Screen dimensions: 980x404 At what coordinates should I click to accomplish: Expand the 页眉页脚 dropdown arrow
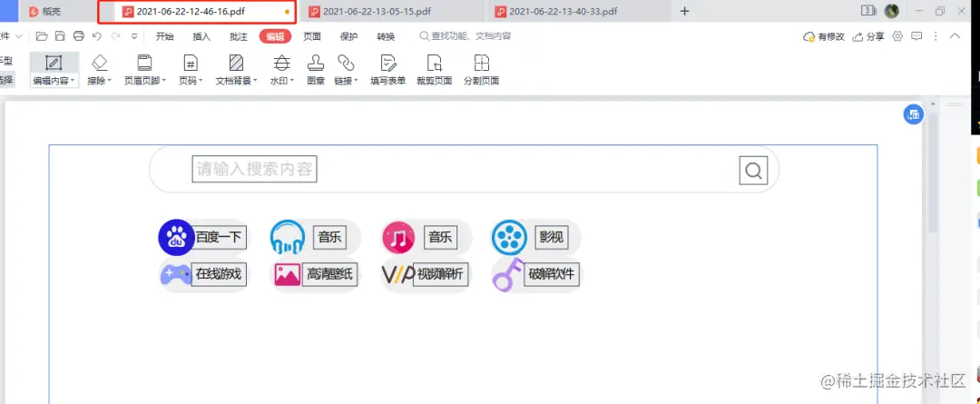tap(163, 81)
